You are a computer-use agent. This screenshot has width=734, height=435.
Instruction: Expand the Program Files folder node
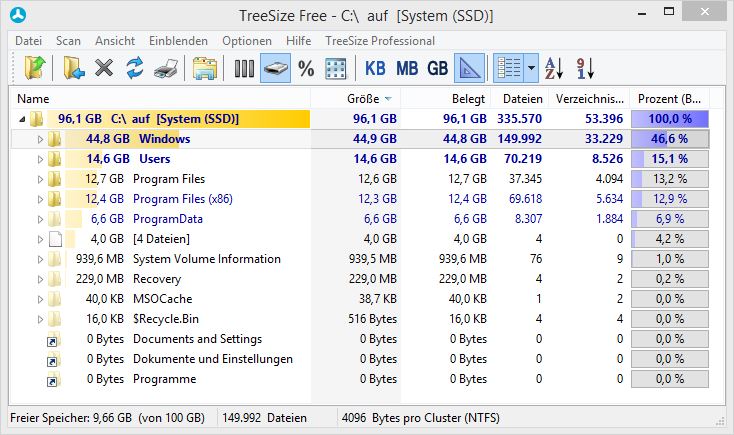tap(40, 179)
